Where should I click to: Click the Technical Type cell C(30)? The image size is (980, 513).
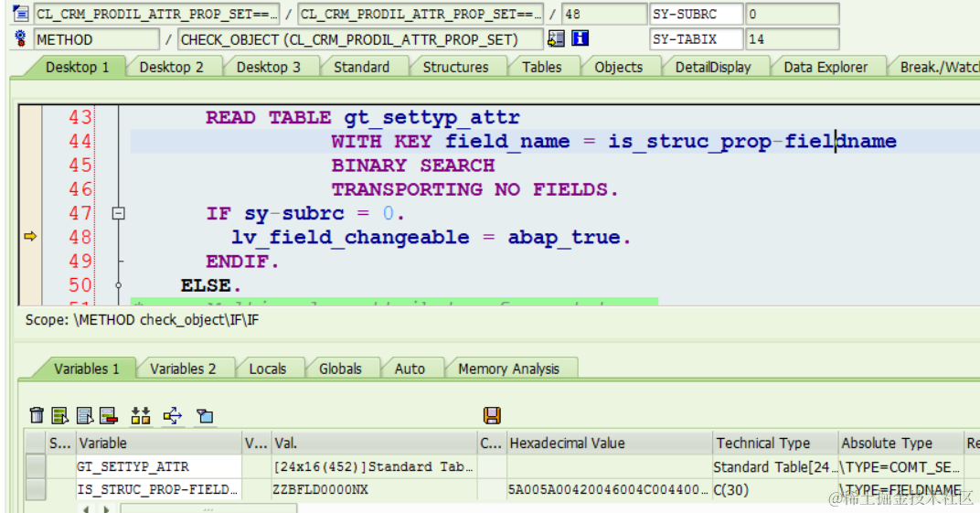(775, 489)
